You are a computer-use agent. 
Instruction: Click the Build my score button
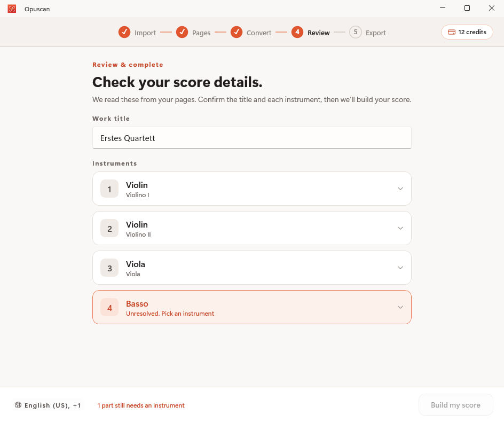(456, 405)
